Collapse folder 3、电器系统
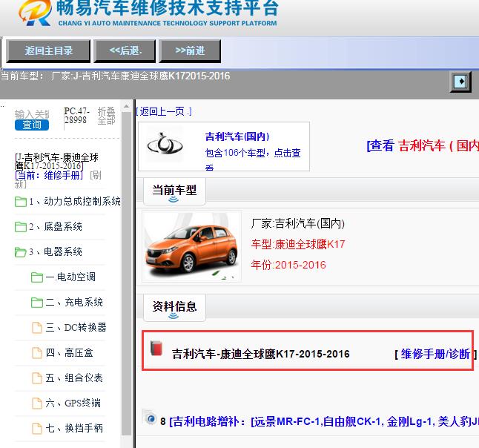479x448 pixels. 56,251
